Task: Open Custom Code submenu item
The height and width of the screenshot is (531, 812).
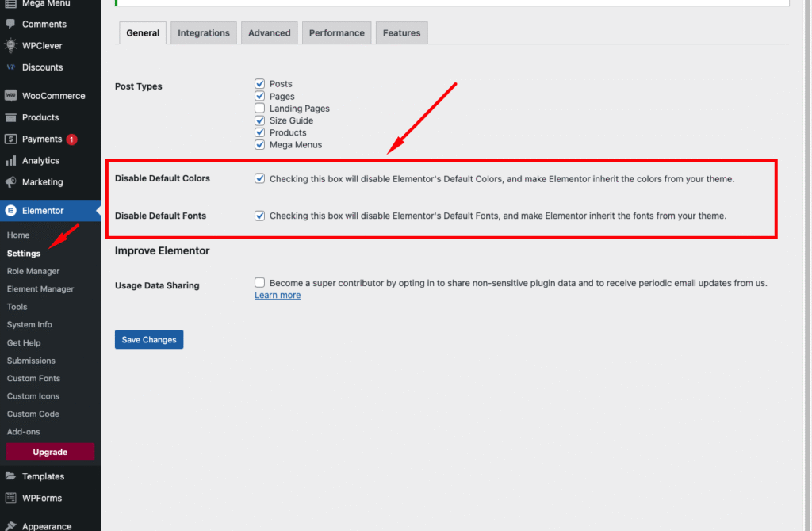Action: tap(33, 414)
